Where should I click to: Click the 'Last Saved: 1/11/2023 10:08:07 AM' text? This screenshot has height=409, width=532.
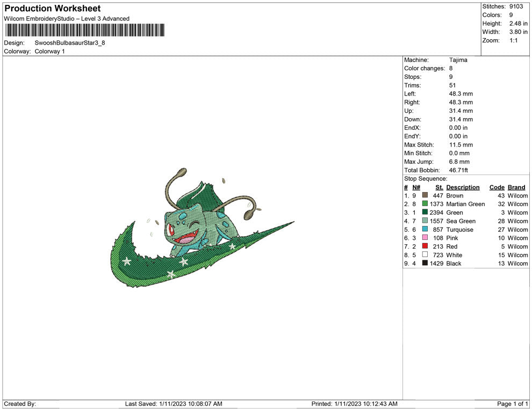[174, 404]
